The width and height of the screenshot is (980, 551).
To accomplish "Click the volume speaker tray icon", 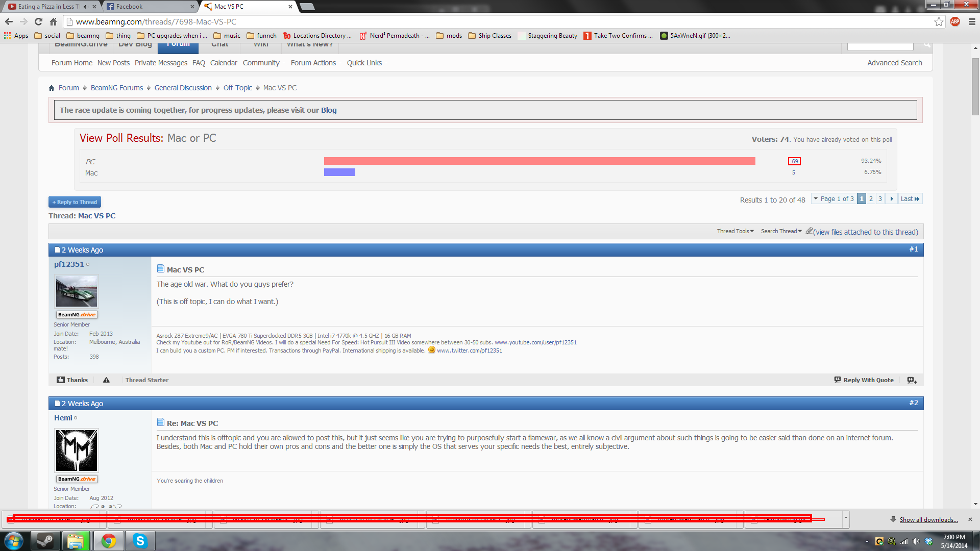I will (x=916, y=541).
